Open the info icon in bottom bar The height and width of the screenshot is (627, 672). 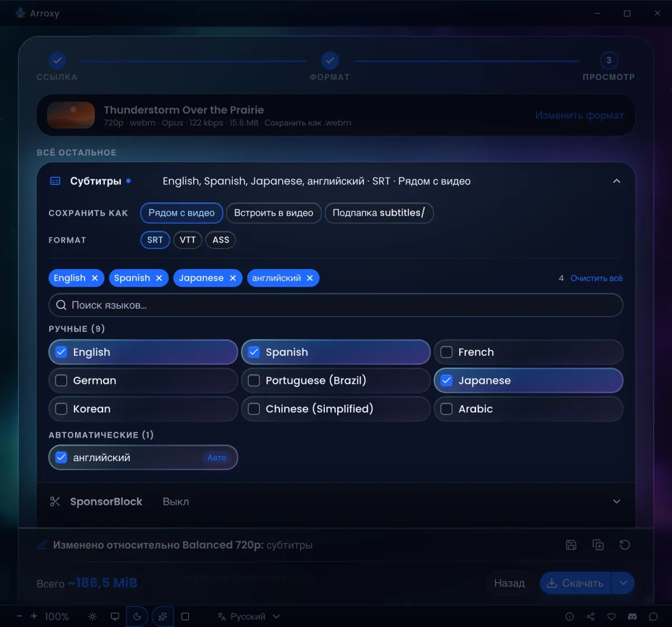coord(570,616)
